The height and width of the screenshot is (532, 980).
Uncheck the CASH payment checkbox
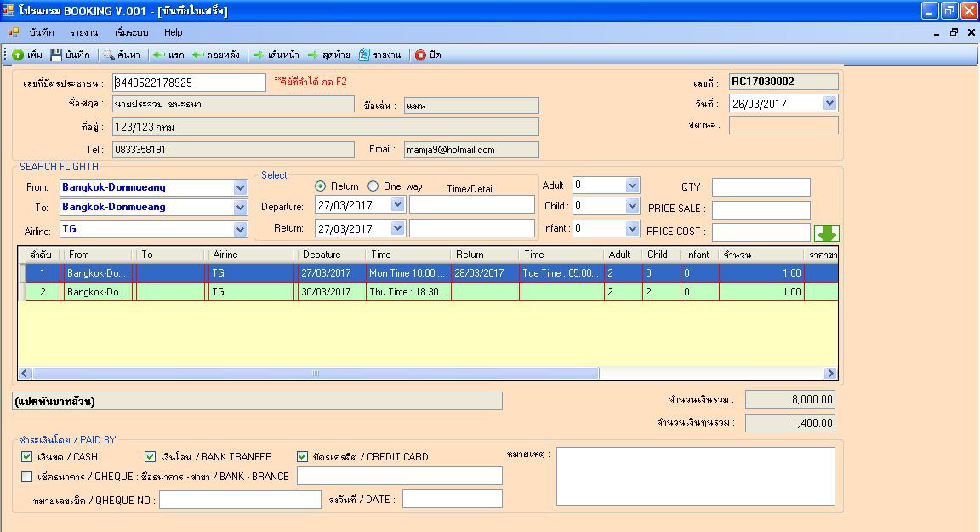click(x=27, y=457)
